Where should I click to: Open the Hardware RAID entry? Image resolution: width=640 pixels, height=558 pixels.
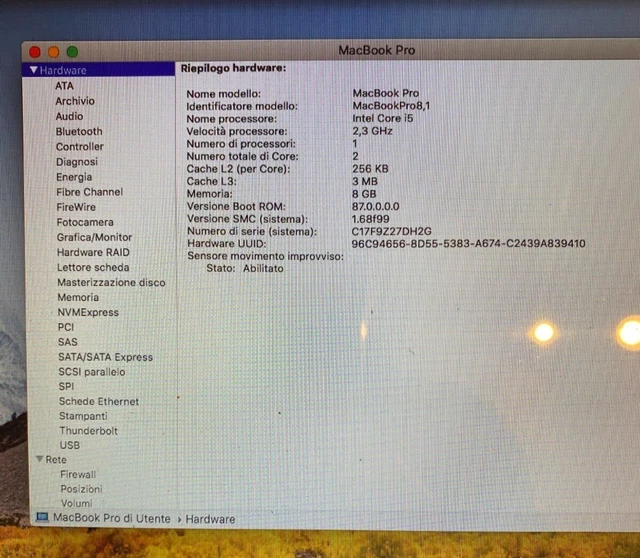point(93,252)
